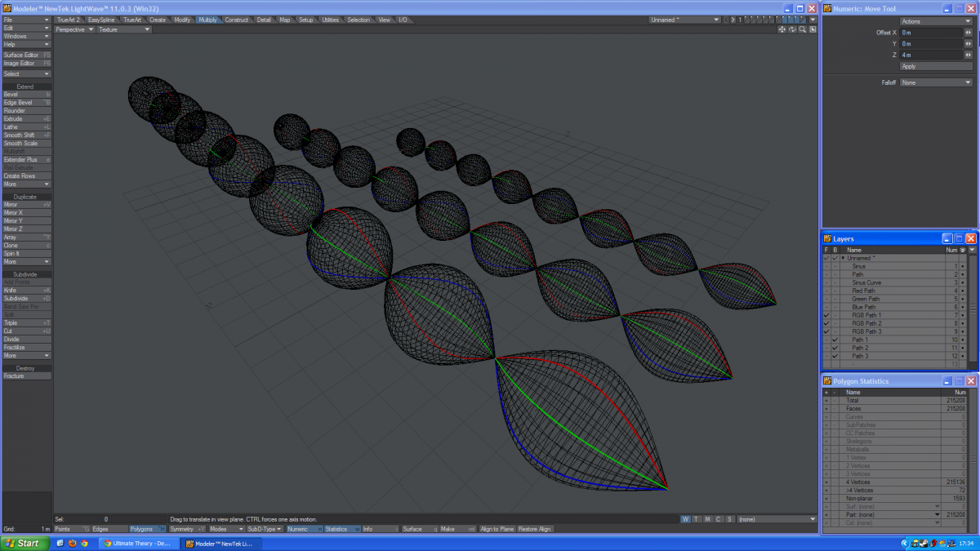The width and height of the screenshot is (980, 551).
Task: Click the viewport zoom magnifier icon
Action: (x=803, y=29)
